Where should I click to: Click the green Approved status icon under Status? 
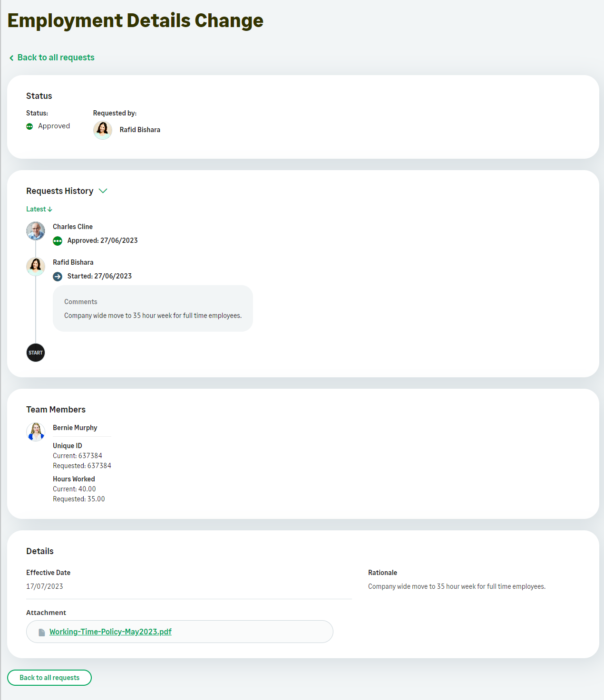(x=29, y=126)
